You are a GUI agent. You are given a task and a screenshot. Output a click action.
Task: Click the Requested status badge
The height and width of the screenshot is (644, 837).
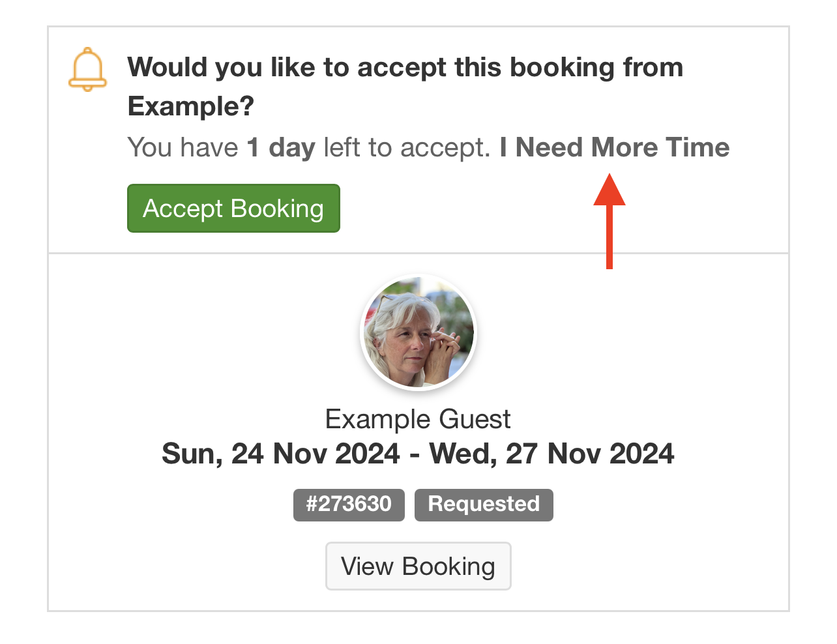pos(484,505)
